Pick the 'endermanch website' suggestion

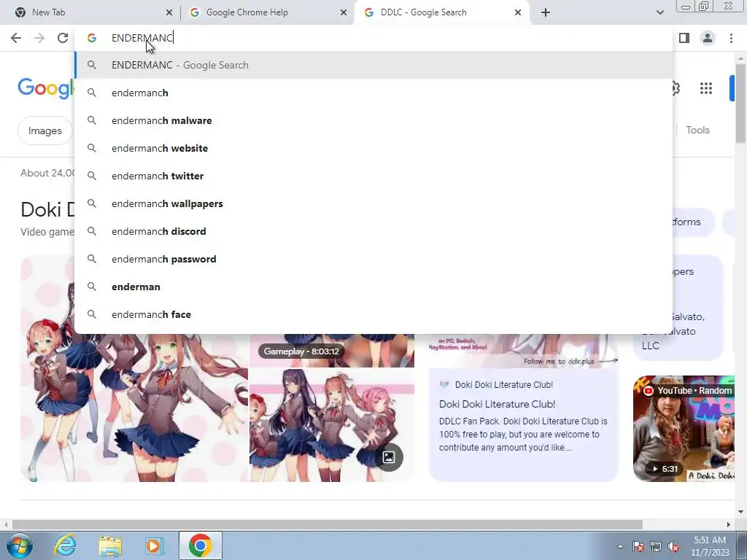(x=374, y=148)
